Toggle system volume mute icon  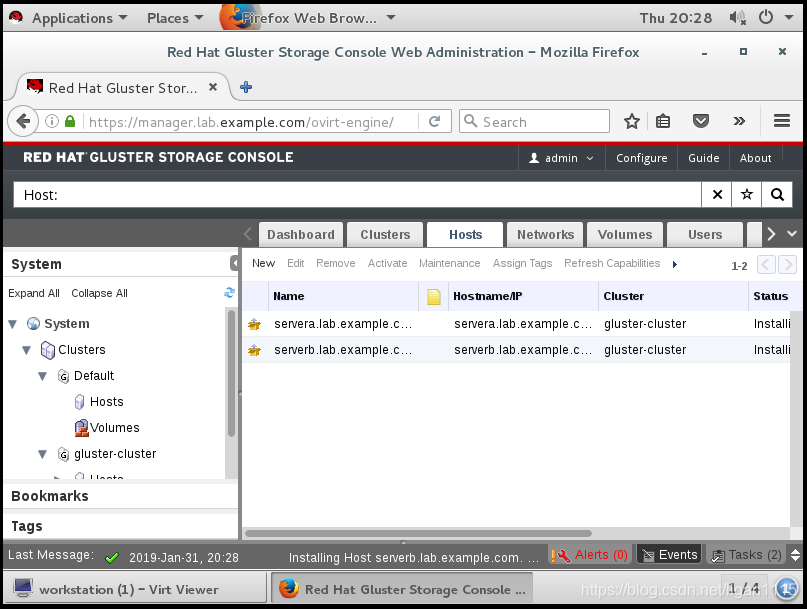coord(738,18)
